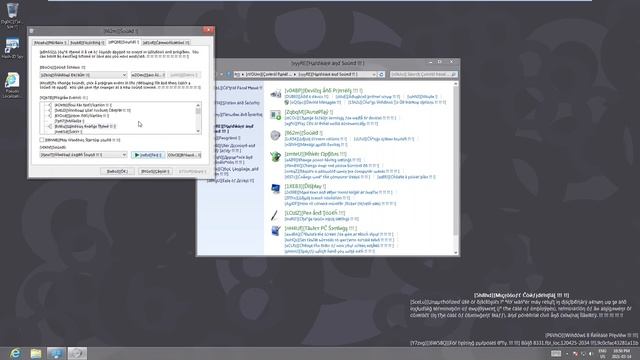
Task: Switch to the Communications tab
Action: 166,42
